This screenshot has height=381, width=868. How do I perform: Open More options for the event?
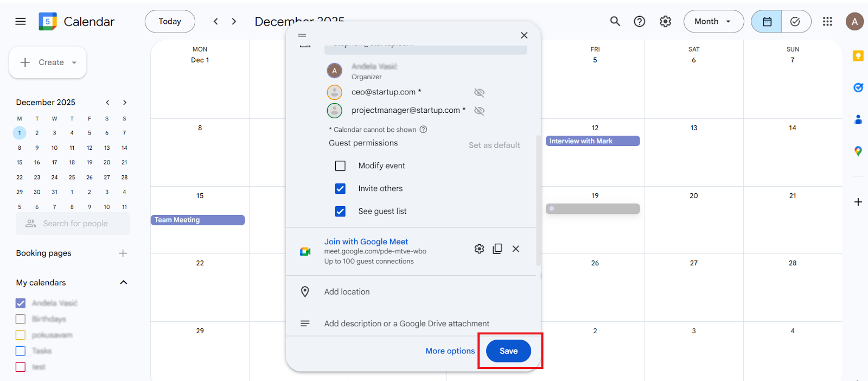coord(450,351)
